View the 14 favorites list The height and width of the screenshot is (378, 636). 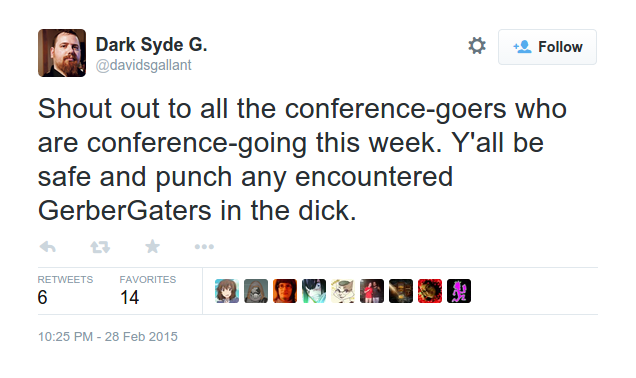pyautogui.click(x=148, y=290)
